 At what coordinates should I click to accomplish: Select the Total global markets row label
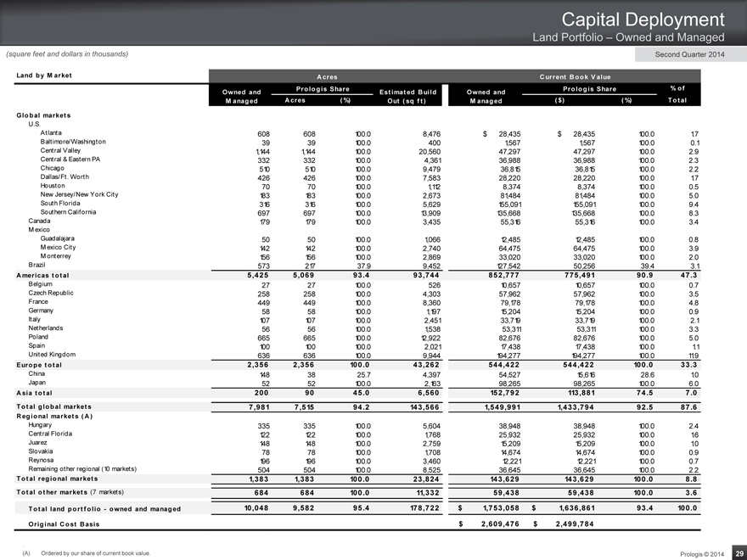pos(53,406)
